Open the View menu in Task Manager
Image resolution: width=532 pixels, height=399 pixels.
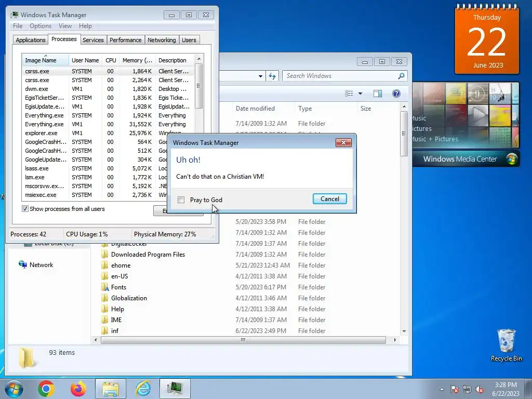coord(65,26)
